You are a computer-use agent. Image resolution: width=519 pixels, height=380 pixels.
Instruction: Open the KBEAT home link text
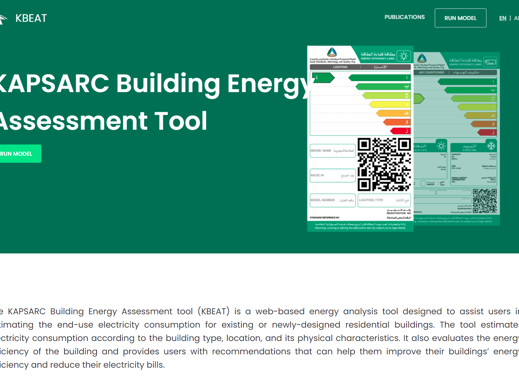pos(31,18)
